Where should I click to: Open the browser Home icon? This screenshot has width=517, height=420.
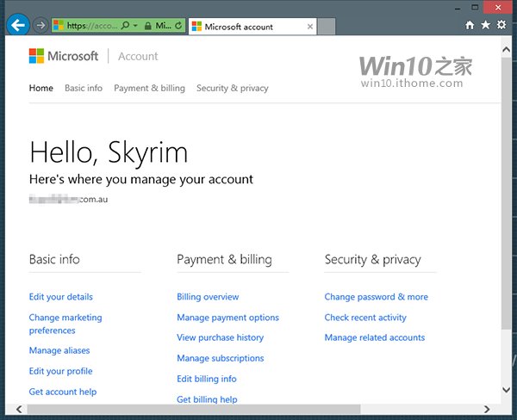pyautogui.click(x=470, y=25)
